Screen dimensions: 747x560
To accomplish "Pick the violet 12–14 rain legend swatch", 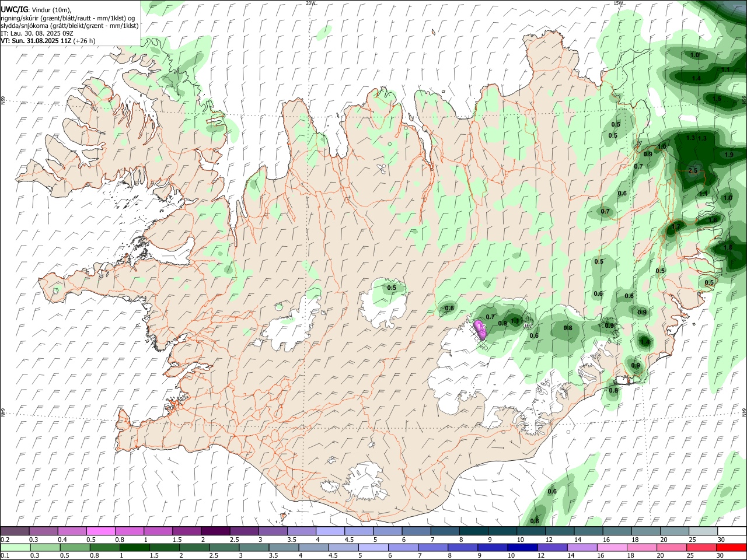I will [552, 547].
